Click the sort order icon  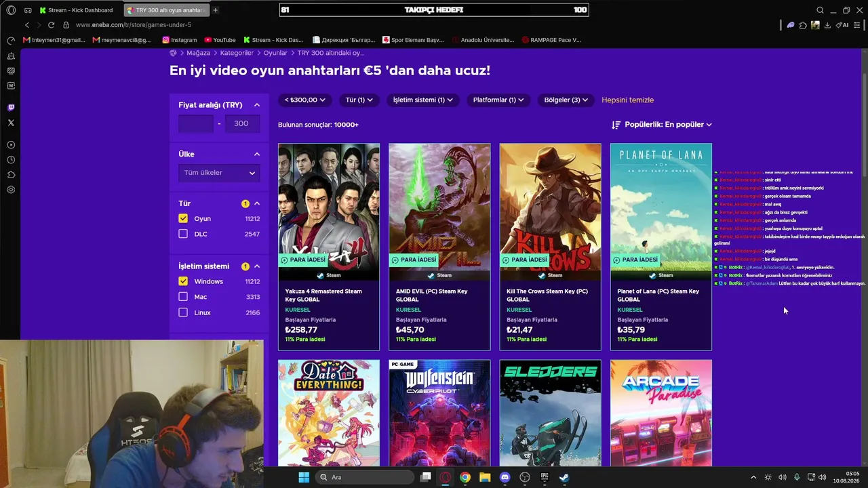616,125
